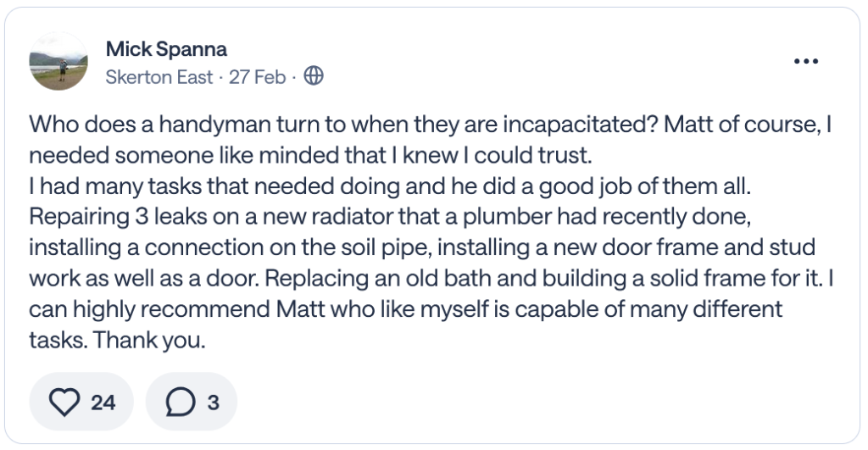The image size is (868, 450).
Task: Open Mick Spanna's profile picture
Action: (x=58, y=61)
